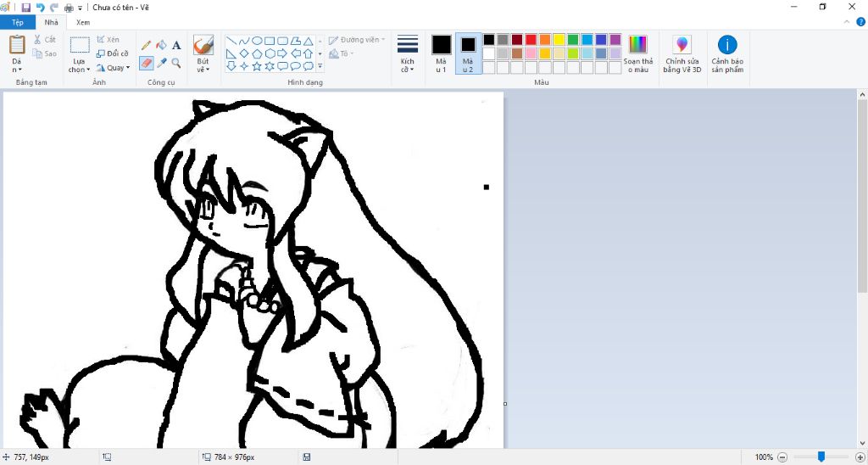
Task: Click the zoom in plus button
Action: (860, 457)
